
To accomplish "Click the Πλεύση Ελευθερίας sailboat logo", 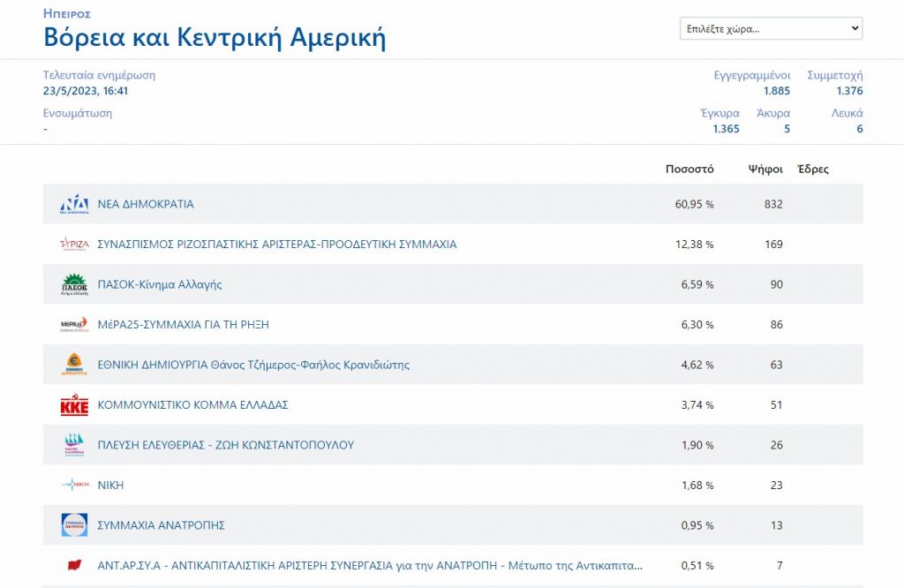I will (x=74, y=445).
